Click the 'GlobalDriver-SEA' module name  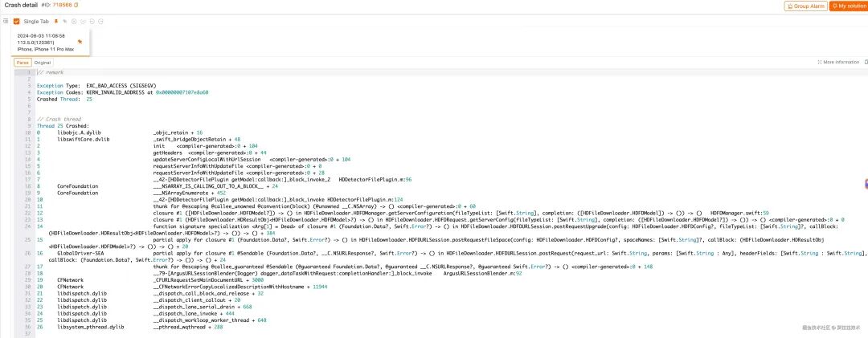click(x=81, y=253)
